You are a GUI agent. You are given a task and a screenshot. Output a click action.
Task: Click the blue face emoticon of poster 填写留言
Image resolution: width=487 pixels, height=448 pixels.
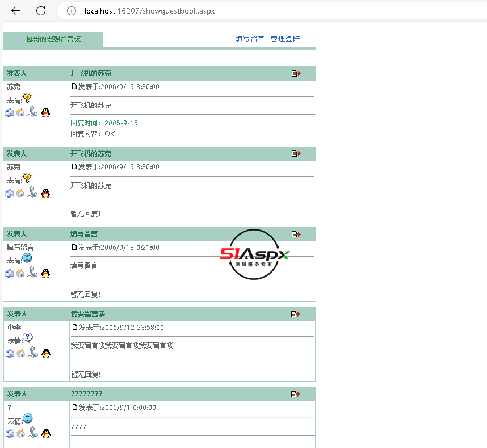coord(27,258)
